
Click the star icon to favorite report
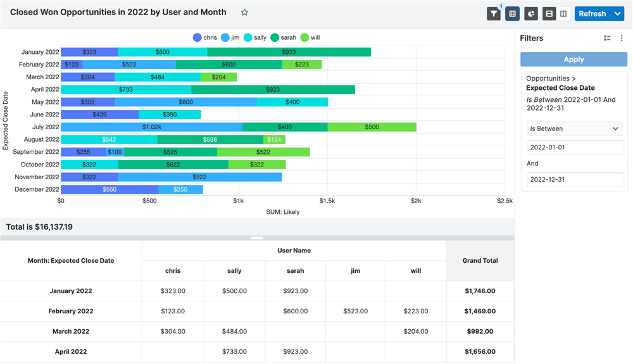245,13
